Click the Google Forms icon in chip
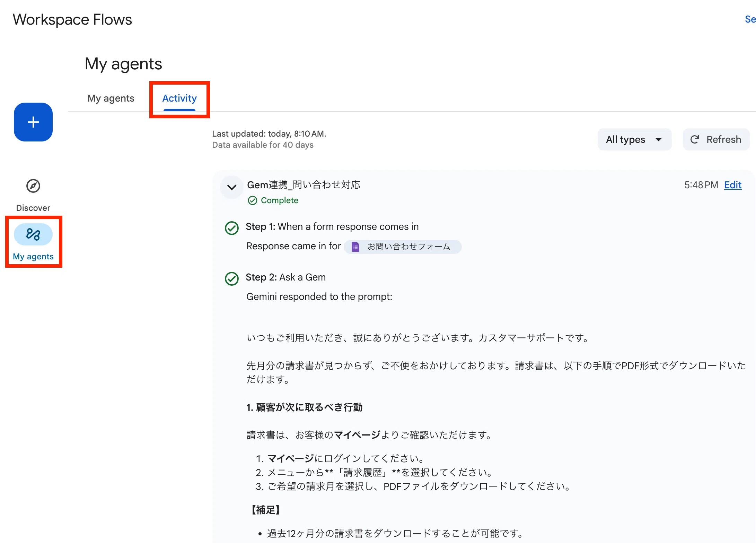Screen dimensions: 756x543 pyautogui.click(x=355, y=247)
